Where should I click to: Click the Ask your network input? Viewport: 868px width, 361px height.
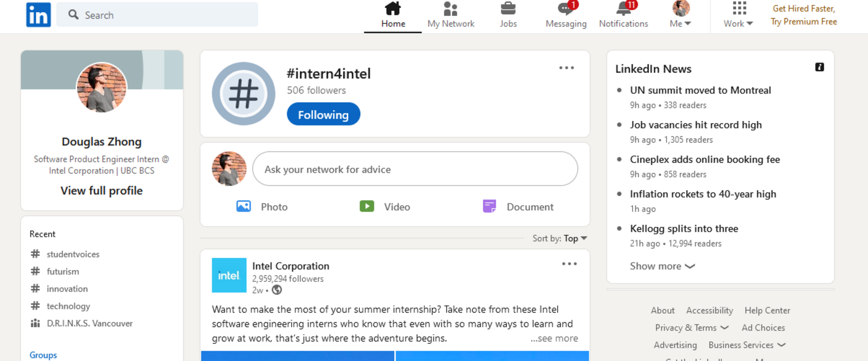pyautogui.click(x=415, y=169)
